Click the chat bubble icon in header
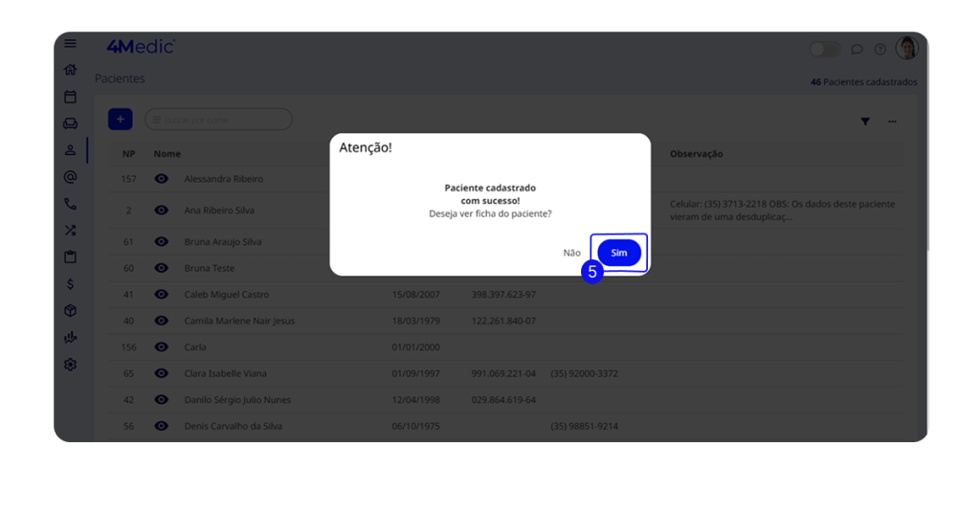The image size is (980, 514). coord(857,50)
